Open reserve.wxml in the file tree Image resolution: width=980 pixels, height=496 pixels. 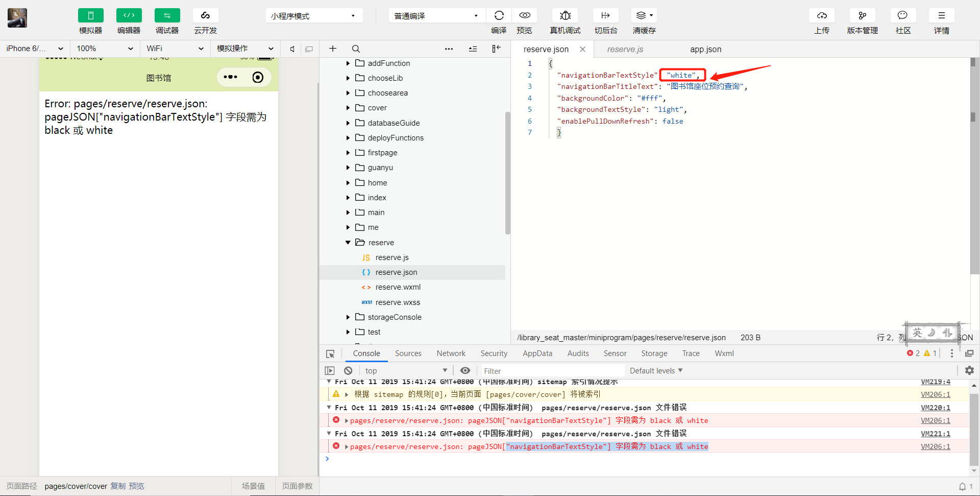pos(398,287)
